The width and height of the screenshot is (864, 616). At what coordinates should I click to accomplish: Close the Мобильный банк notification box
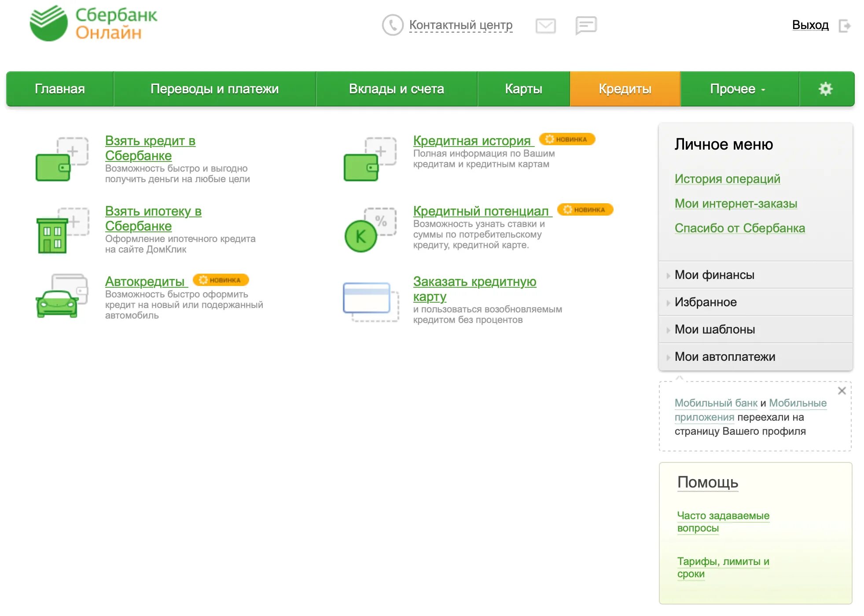pos(842,391)
